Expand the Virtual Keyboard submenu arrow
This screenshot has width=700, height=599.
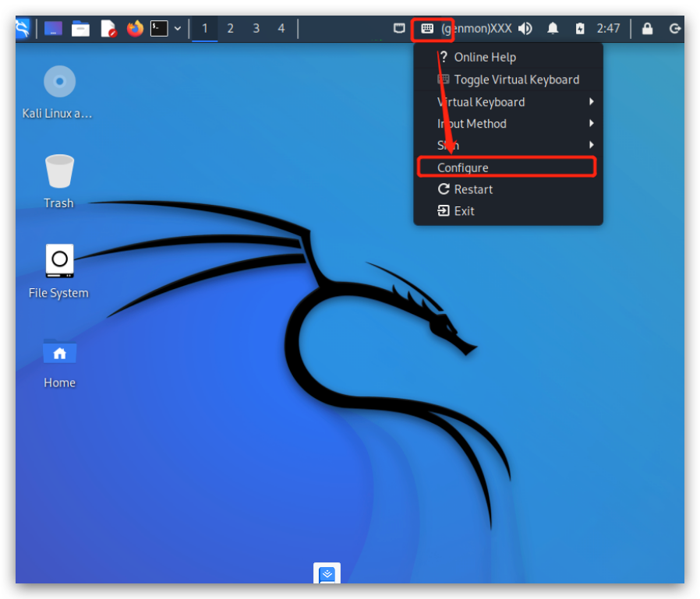point(592,102)
